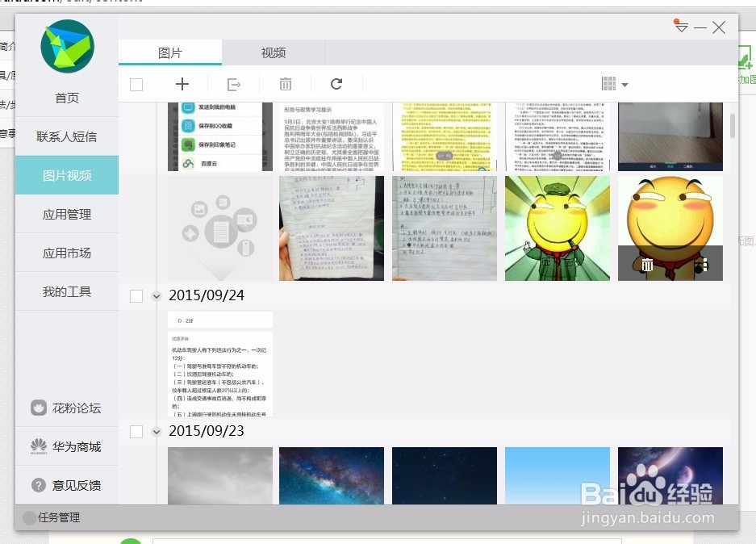Open the share menu screenshot thumbnail
The width and height of the screenshot is (756, 544).
click(x=220, y=136)
